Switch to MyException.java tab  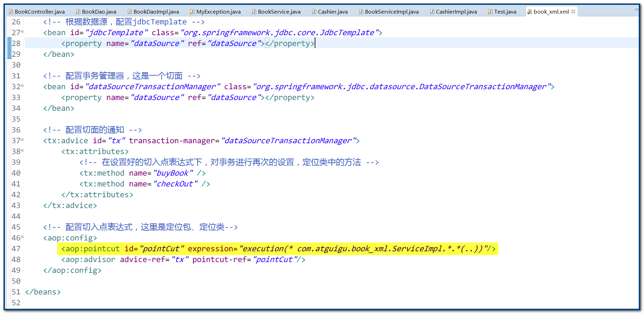(215, 12)
